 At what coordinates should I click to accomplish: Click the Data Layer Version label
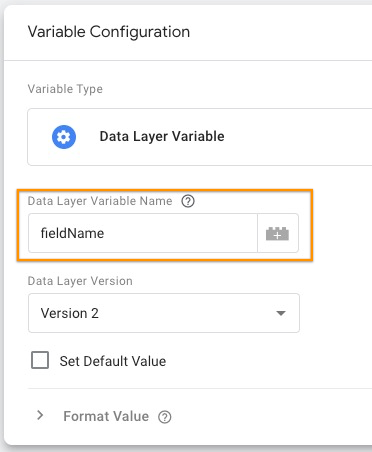[80, 281]
